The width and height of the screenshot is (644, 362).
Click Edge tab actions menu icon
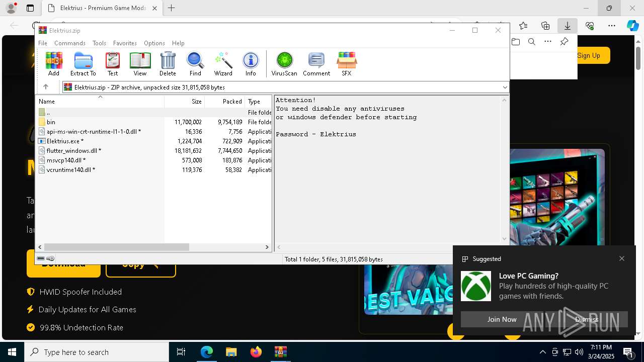pyautogui.click(x=30, y=8)
